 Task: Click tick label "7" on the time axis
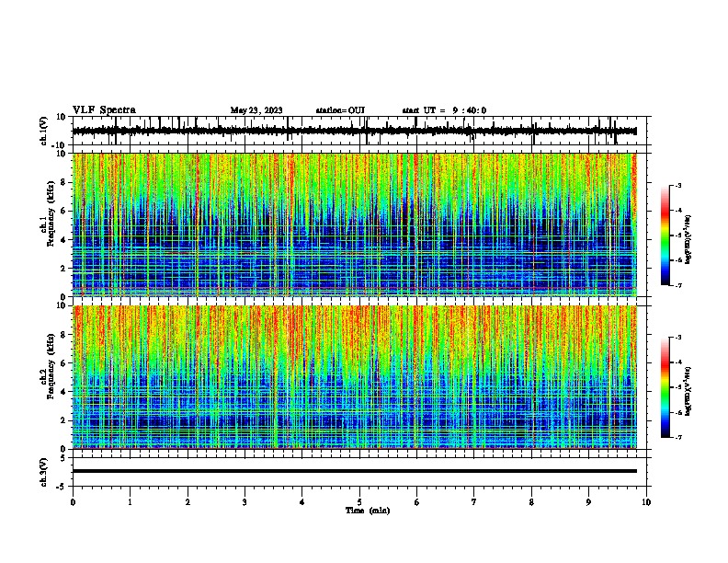474,502
